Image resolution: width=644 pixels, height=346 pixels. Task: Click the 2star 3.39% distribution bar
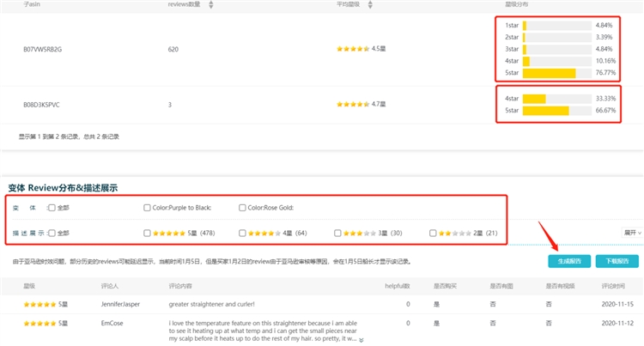click(557, 38)
